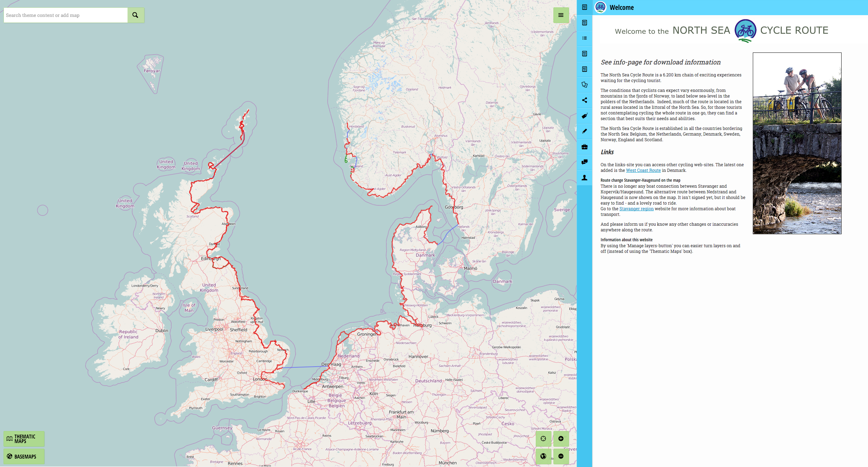Expand the Basemaps panel
The width and height of the screenshot is (868, 467).
point(24,456)
